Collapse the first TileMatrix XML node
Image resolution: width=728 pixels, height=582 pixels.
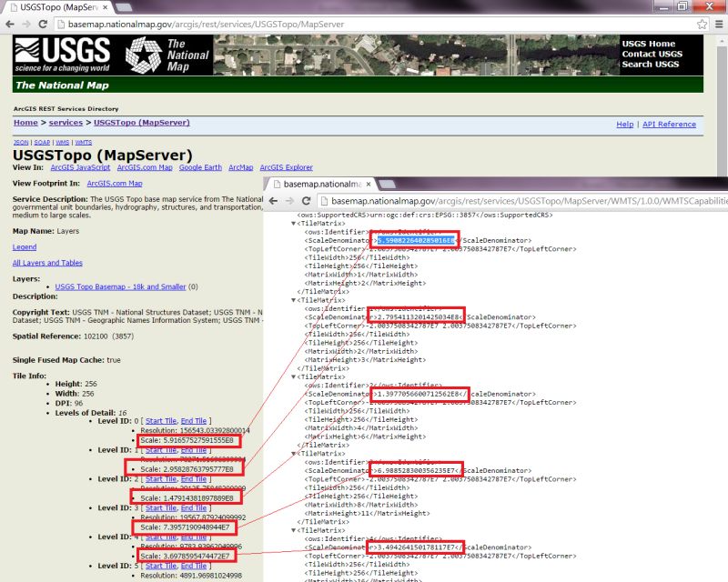click(293, 224)
